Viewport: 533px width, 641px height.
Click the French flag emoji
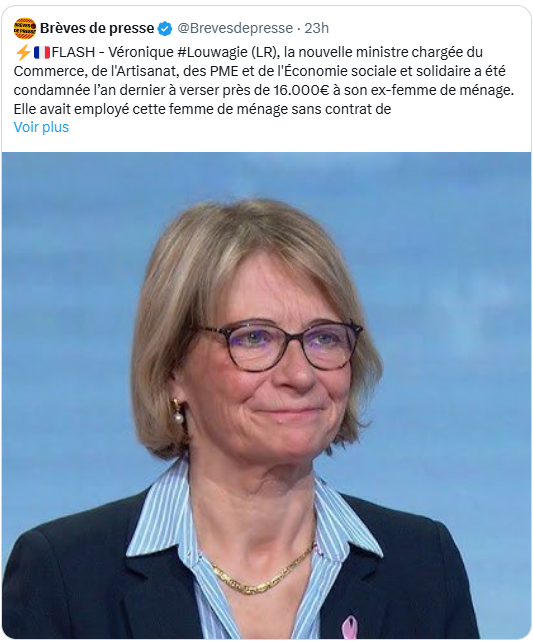pos(41,52)
